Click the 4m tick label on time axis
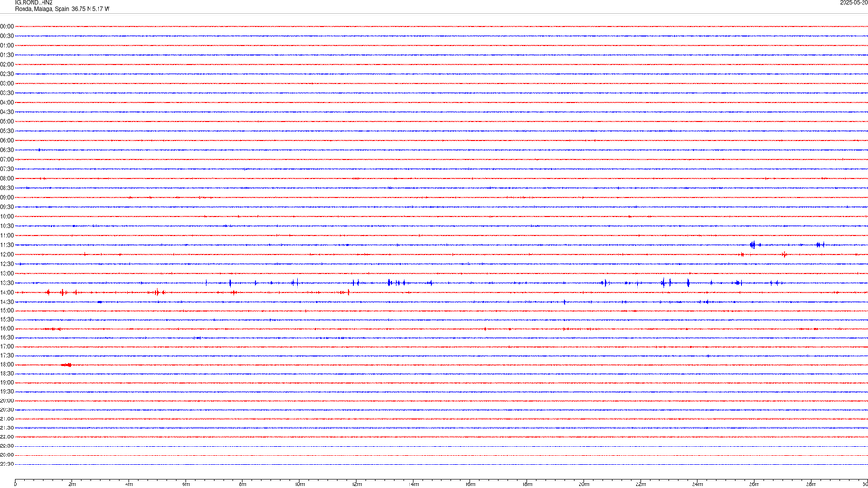Viewport: 868px width, 488px height. [129, 484]
